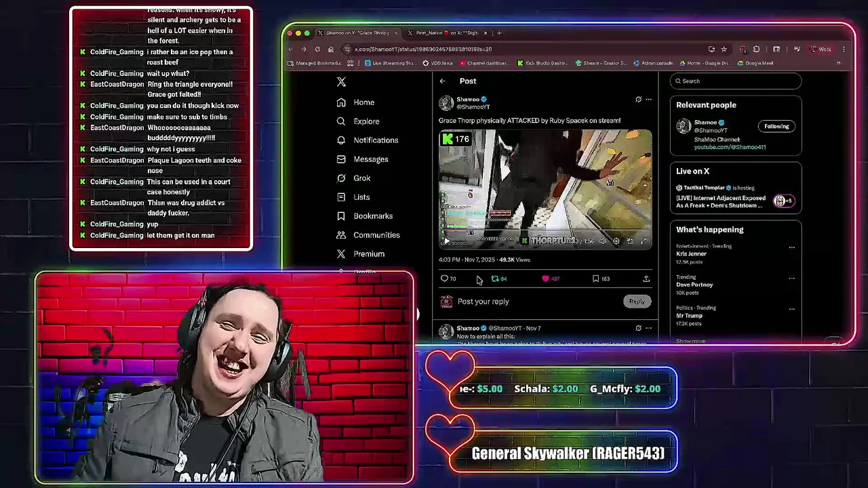Click the back arrow next to Post
Viewport: 868px width, 488px height.
point(442,81)
